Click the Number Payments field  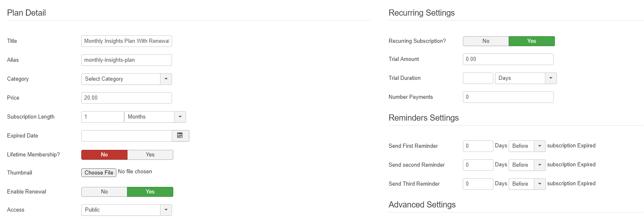pos(508,97)
